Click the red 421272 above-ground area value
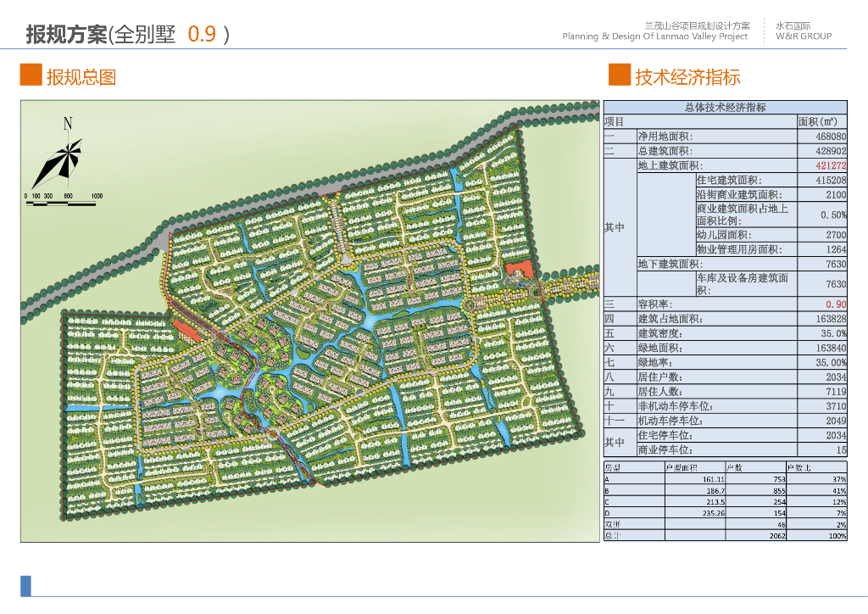This screenshot has height=614, width=868. click(x=831, y=166)
